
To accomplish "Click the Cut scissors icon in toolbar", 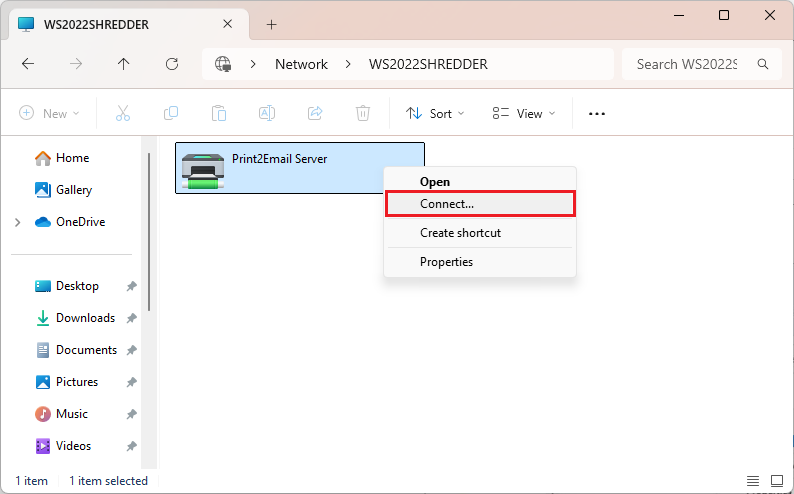I will coord(123,114).
